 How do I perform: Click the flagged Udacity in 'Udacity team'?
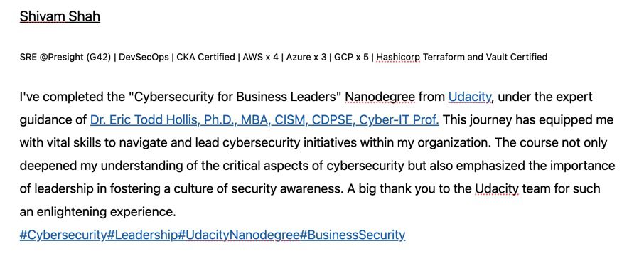[497, 189]
